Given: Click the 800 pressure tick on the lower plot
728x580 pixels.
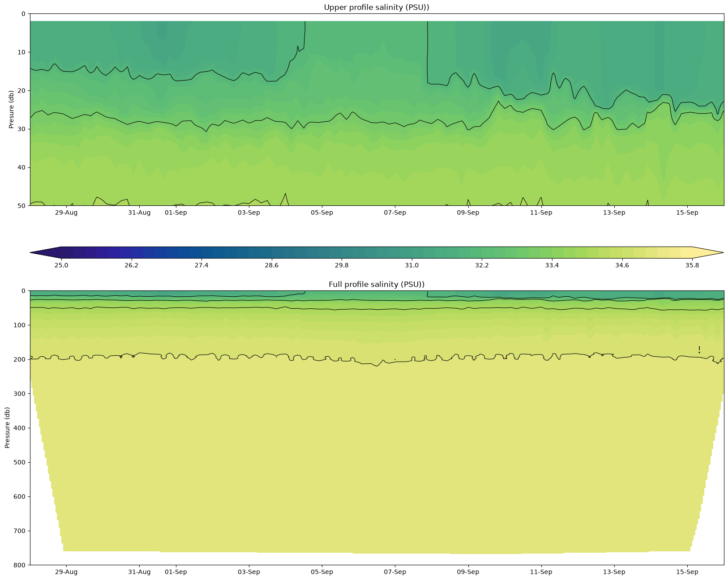Looking at the screenshot, I should (20, 565).
